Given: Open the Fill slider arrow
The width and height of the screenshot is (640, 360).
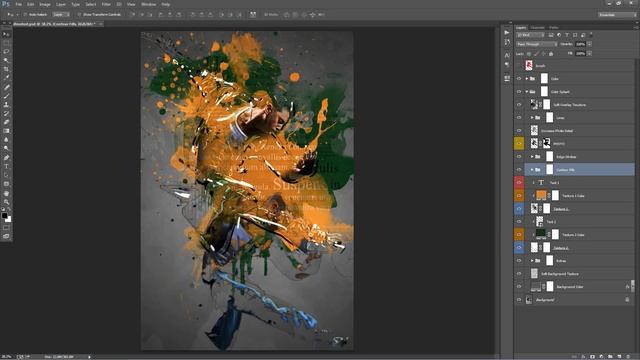Looking at the screenshot, I should 589,53.
